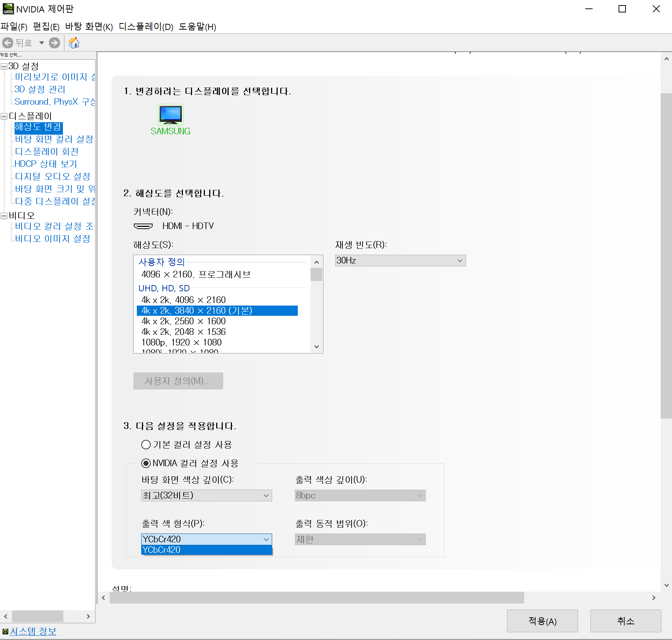Open 출력 색상 깊이 8bpc dropdown

(x=360, y=495)
